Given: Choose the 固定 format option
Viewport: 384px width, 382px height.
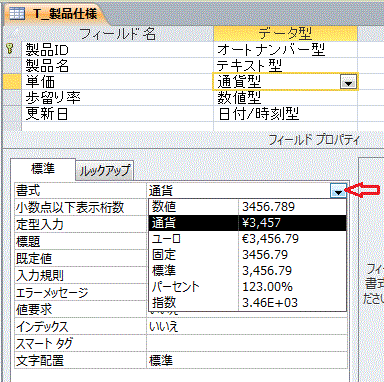Looking at the screenshot, I should 247,255.
